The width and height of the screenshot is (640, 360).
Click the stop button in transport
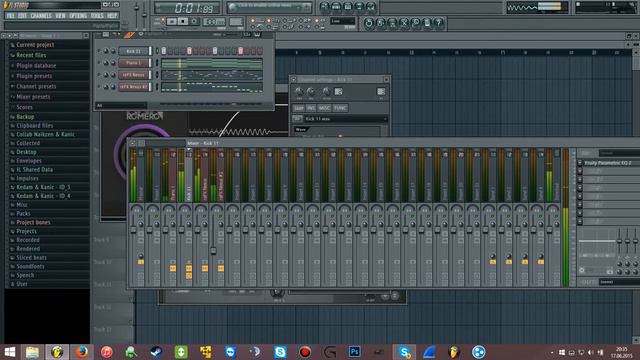click(183, 21)
